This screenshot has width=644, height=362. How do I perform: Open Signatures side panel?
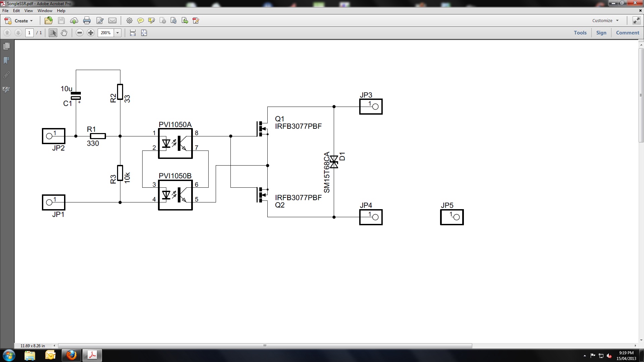[6, 89]
